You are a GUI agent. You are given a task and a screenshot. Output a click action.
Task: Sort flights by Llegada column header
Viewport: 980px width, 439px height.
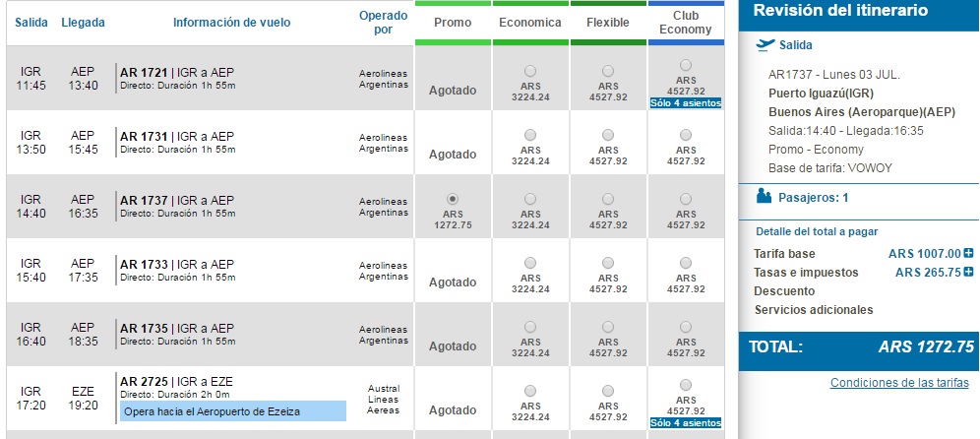[x=82, y=23]
